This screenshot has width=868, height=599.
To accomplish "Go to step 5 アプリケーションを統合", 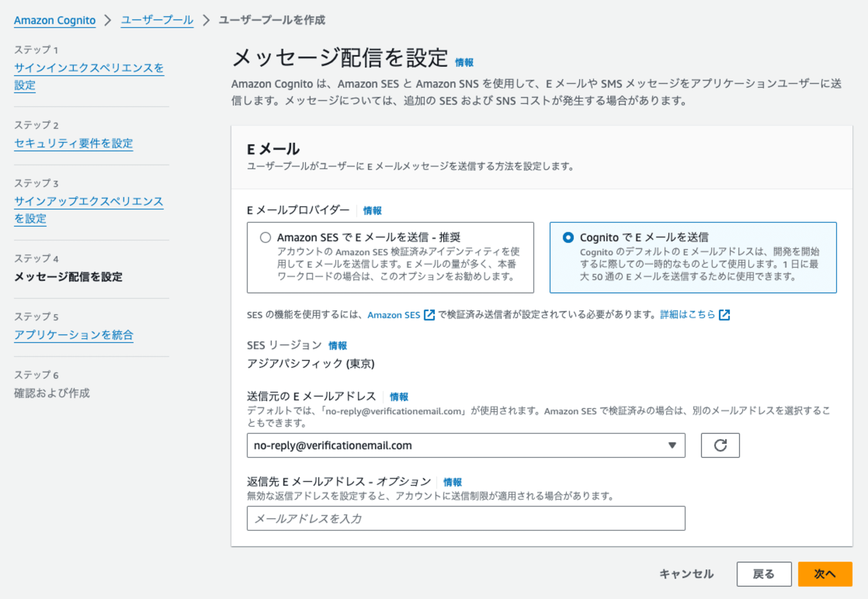I will (74, 335).
